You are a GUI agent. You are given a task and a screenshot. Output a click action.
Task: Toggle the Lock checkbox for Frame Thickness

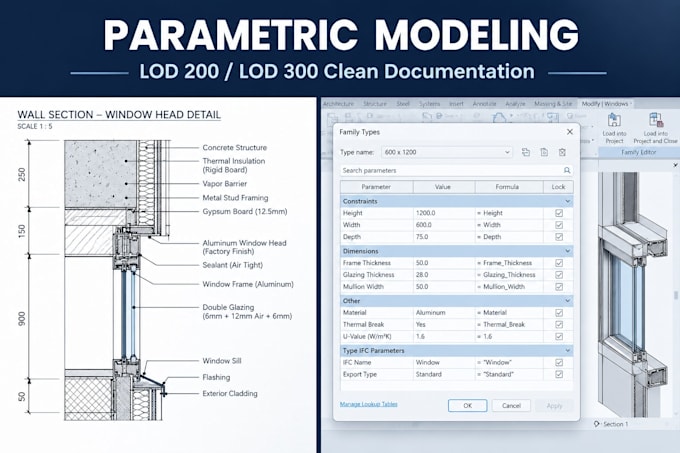coord(559,263)
